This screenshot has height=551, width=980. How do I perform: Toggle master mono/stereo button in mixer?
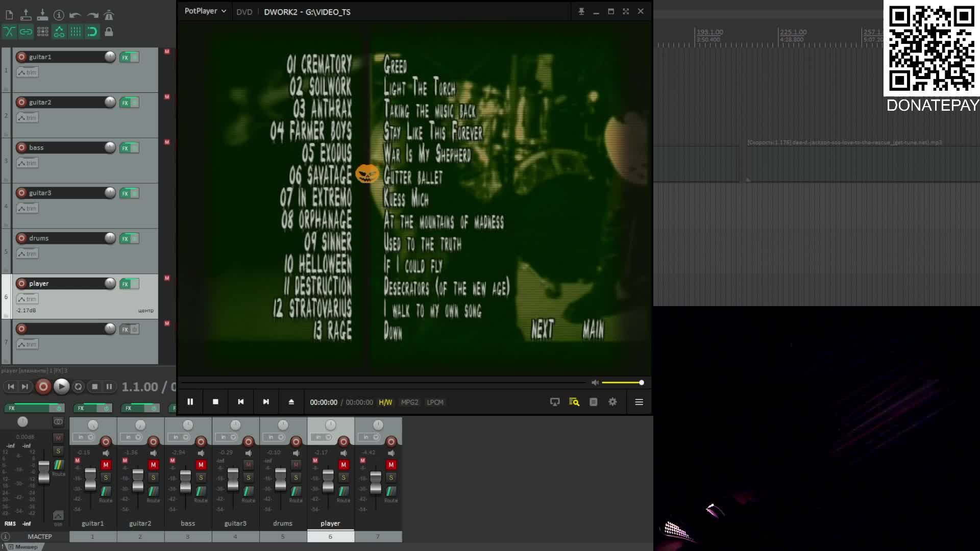coord(58,421)
